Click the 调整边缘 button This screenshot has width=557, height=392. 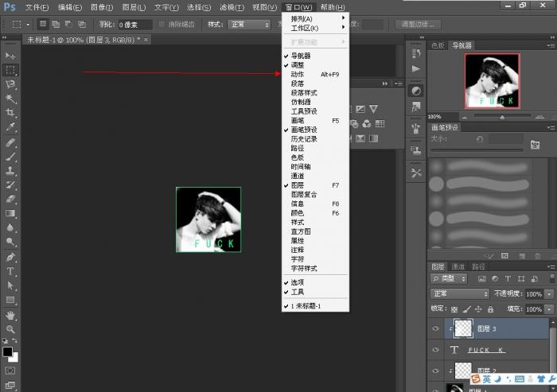click(418, 25)
